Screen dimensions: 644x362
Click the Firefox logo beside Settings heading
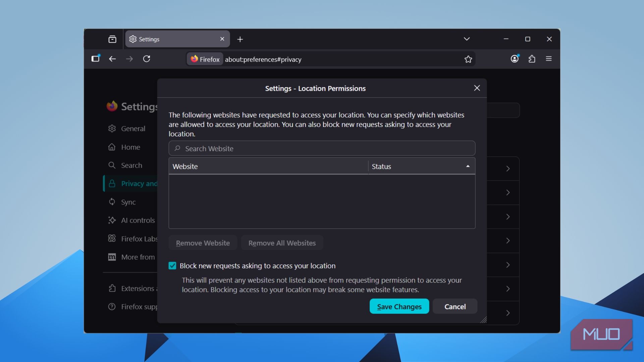click(x=112, y=106)
